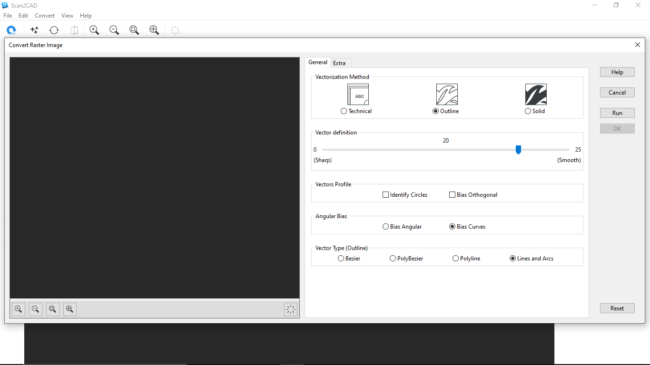Click slider track near Sharp end

(327, 150)
